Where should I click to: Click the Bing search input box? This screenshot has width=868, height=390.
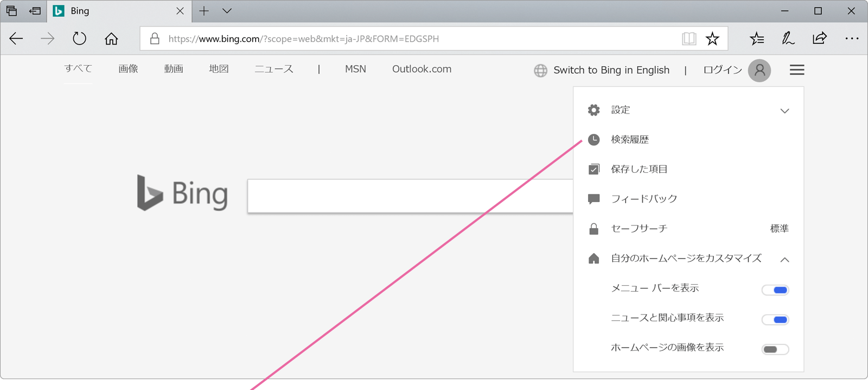tap(410, 196)
